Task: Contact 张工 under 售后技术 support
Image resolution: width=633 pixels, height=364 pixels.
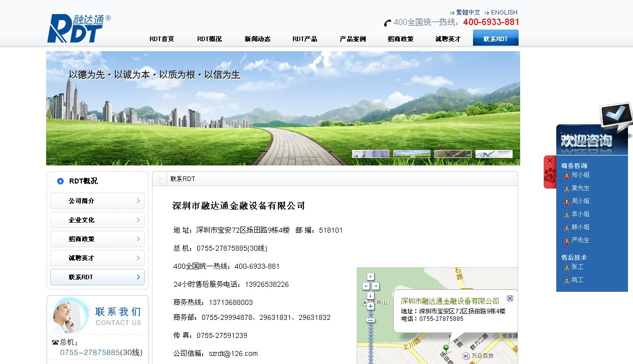Action: point(577,267)
